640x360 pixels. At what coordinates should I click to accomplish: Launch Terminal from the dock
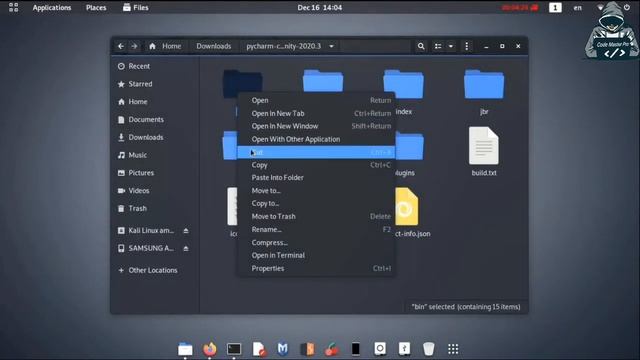tap(234, 349)
